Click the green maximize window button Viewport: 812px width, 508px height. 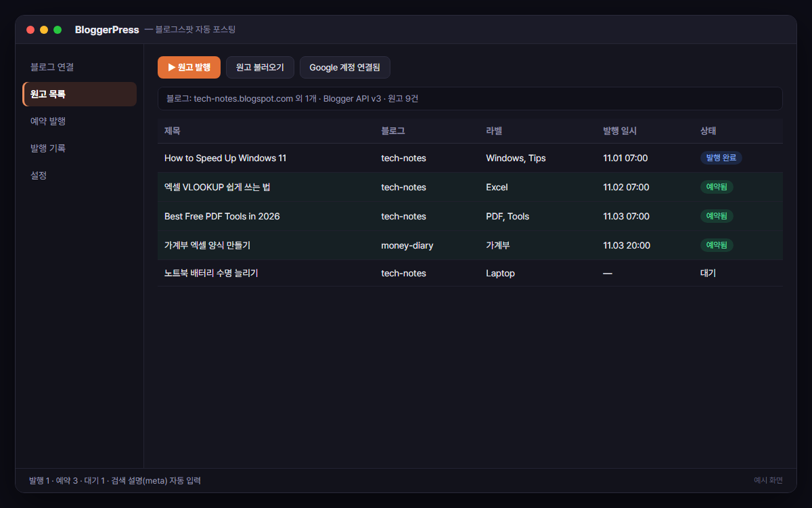tap(58, 30)
